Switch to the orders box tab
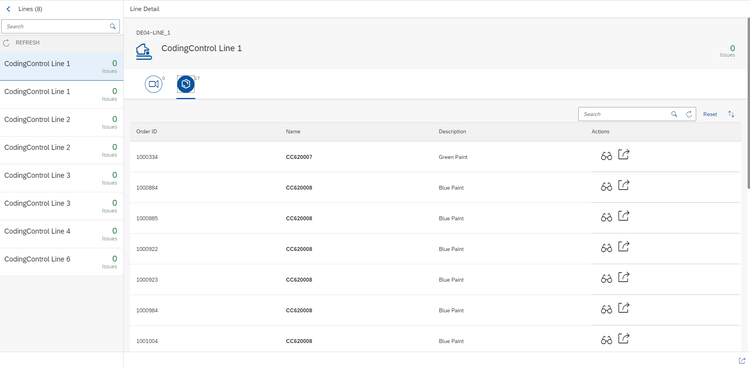 coord(186,85)
